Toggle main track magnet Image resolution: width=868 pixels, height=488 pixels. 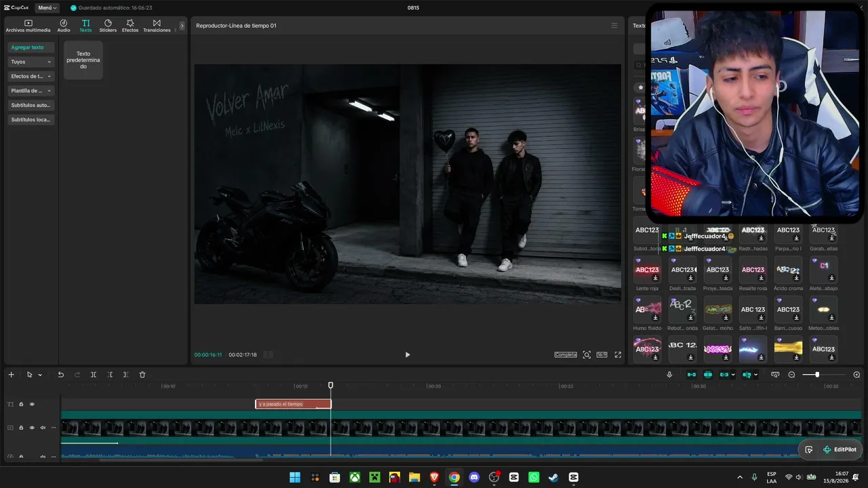pyautogui.click(x=692, y=375)
